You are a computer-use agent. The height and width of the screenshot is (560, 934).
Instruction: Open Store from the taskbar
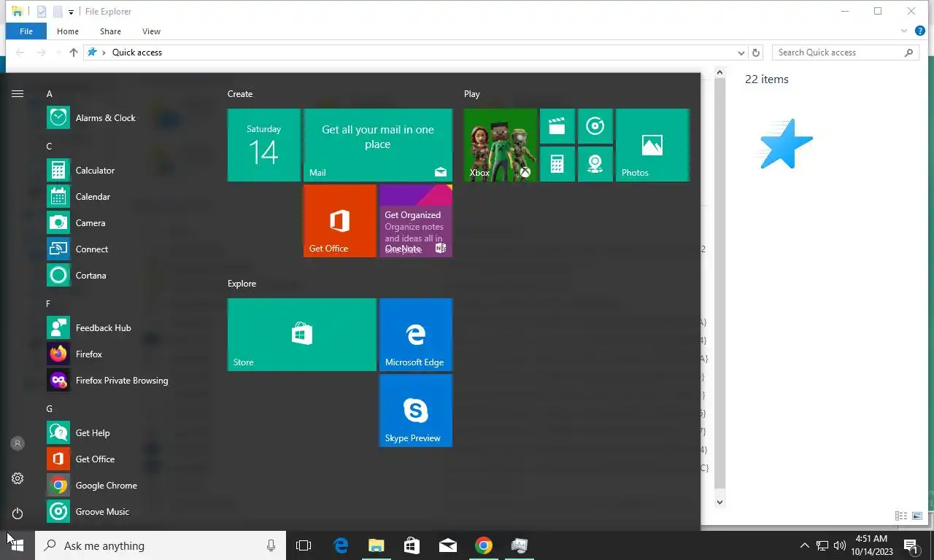412,545
